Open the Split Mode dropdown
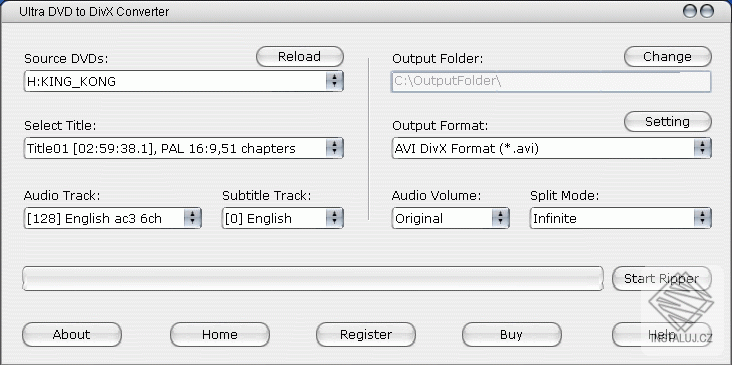 click(620, 218)
